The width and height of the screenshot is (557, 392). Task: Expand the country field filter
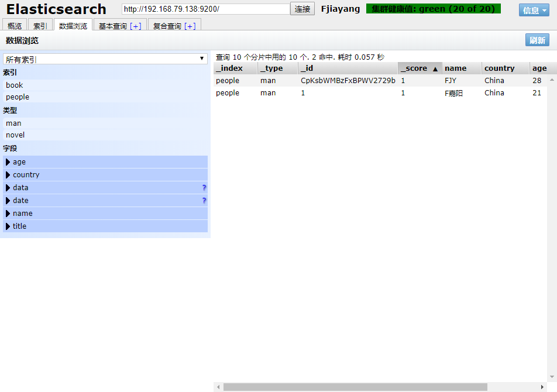pos(8,175)
